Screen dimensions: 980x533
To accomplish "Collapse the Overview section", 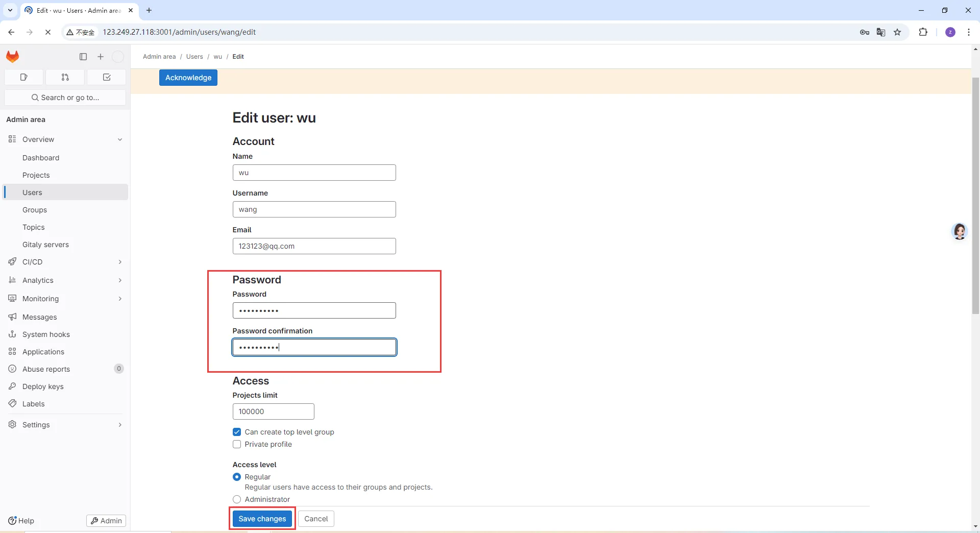I will pyautogui.click(x=65, y=139).
